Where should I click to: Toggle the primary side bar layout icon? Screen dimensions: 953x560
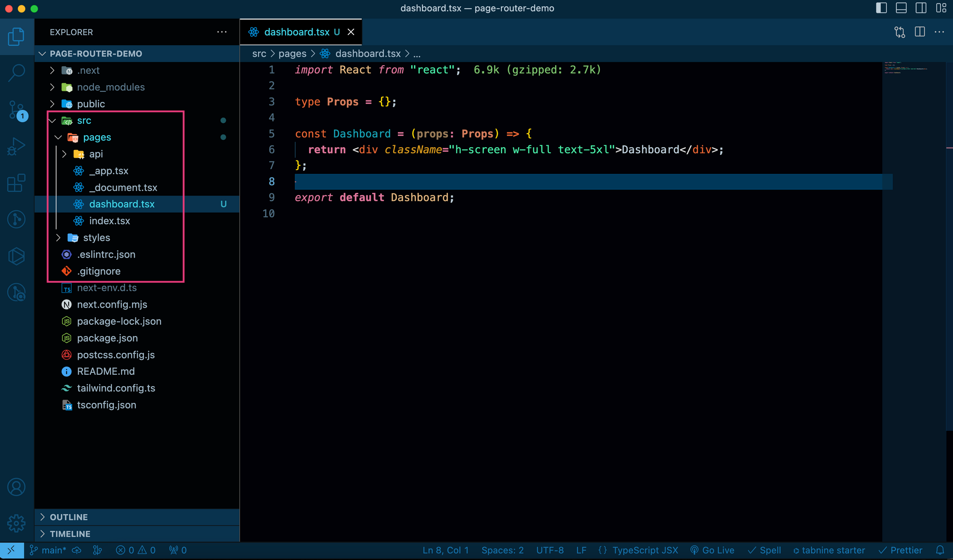click(882, 8)
